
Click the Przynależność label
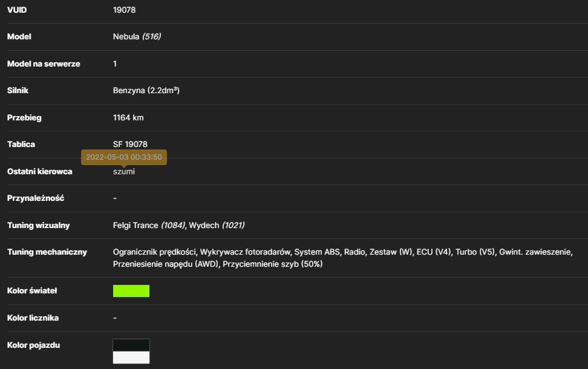point(36,198)
